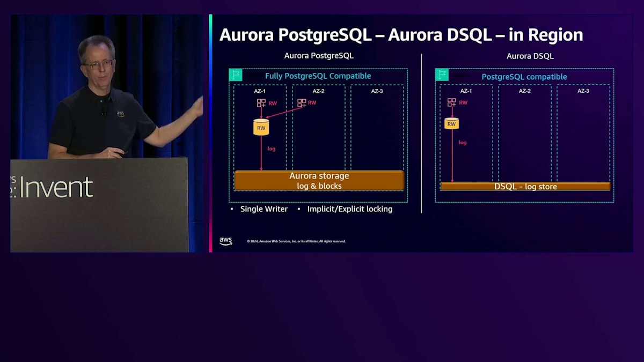This screenshot has height=362, width=644.
Task: Select AZ-2 label in Aurora PostgreSQL diagram
Action: pos(319,92)
